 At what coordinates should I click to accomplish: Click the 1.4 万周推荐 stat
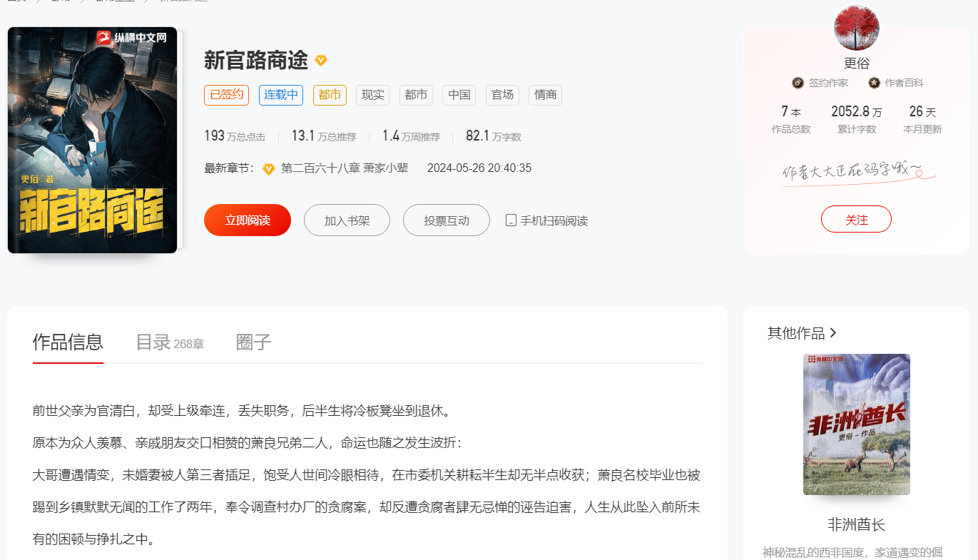point(411,136)
